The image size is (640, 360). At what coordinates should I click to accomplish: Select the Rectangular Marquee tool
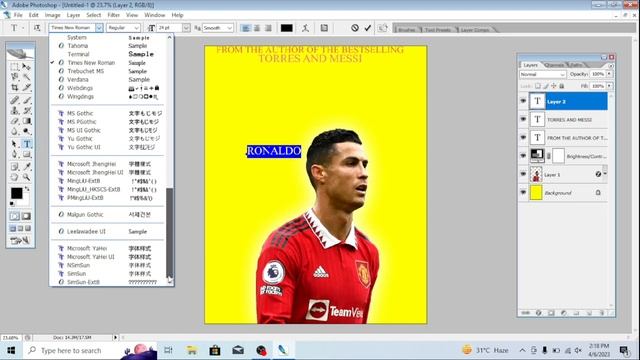pyautogui.click(x=14, y=67)
